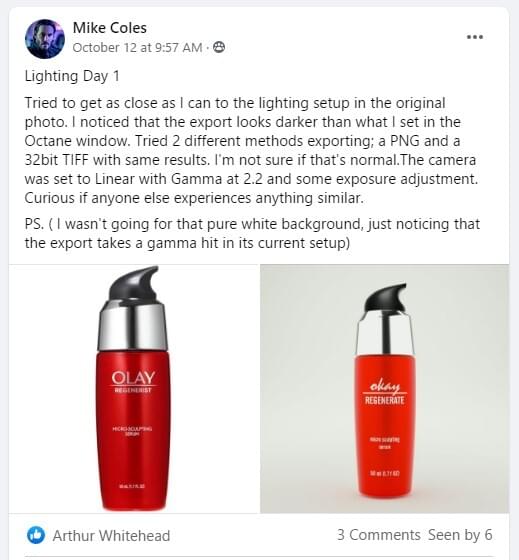This screenshot has height=560, width=519.
Task: See Arthur Whitehead's reaction details
Action: (111, 535)
